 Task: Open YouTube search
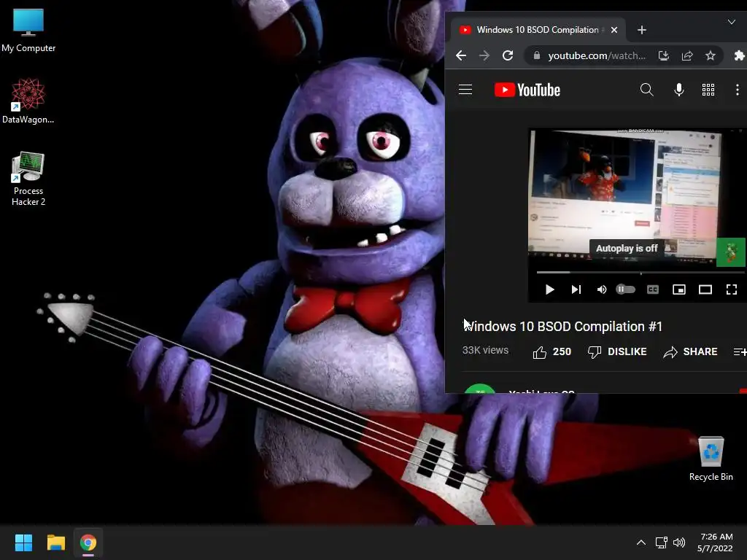pyautogui.click(x=646, y=90)
